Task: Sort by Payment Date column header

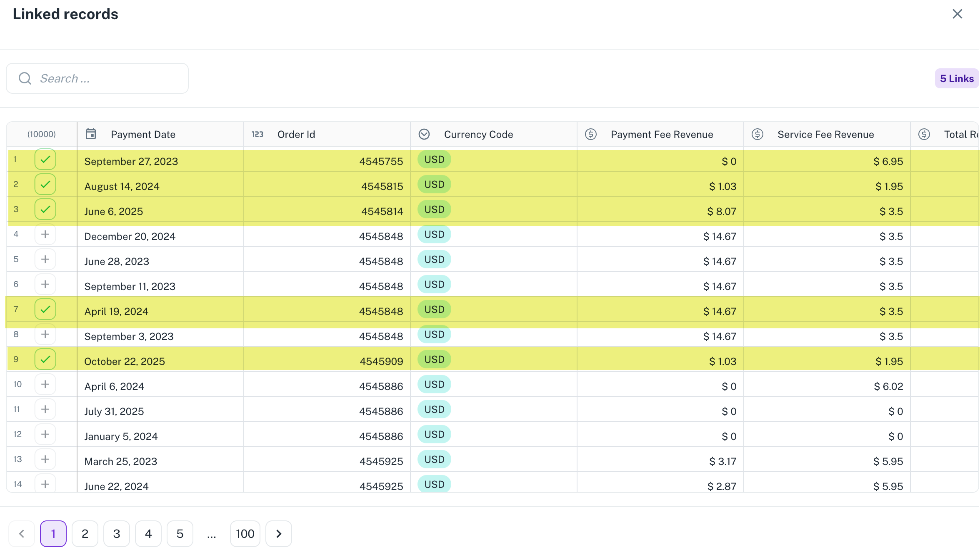Action: [x=160, y=134]
